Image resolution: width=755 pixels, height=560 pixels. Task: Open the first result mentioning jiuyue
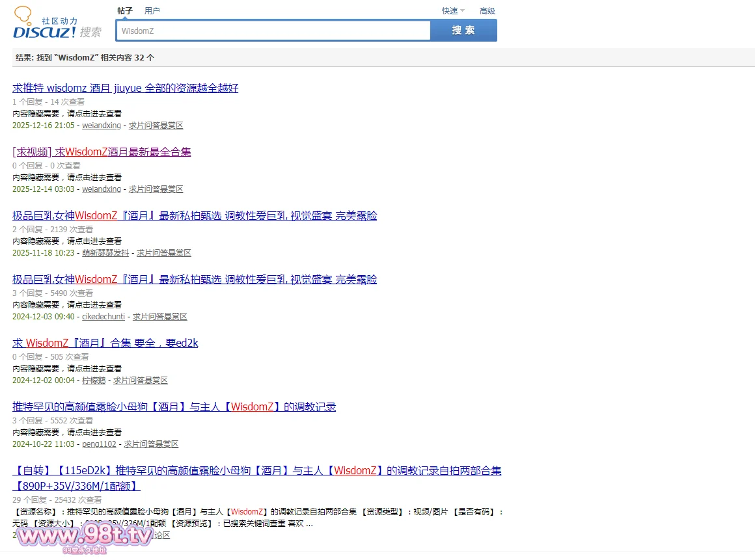125,88
